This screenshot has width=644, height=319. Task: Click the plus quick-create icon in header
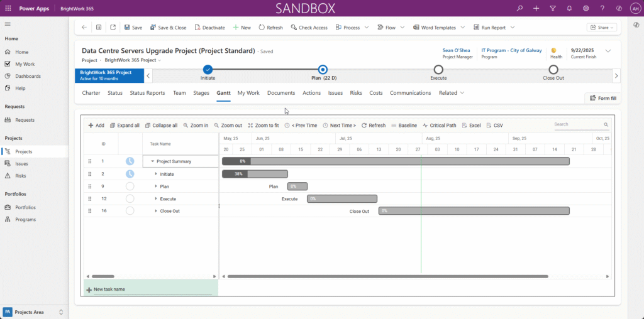pyautogui.click(x=536, y=8)
